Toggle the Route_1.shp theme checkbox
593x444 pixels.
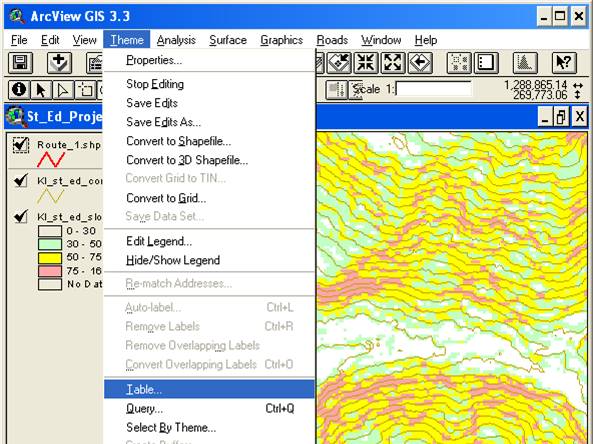(x=20, y=144)
